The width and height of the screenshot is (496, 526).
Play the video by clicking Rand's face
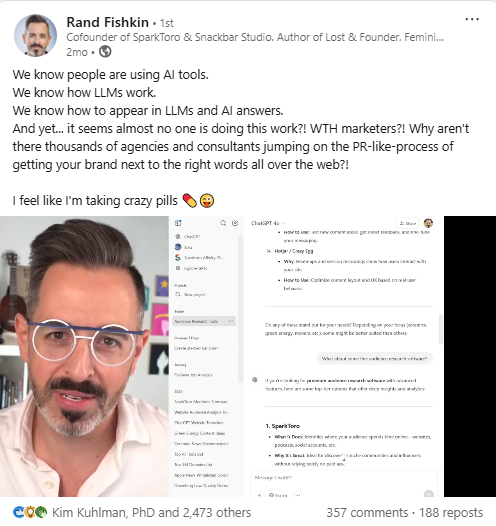[x=84, y=356]
